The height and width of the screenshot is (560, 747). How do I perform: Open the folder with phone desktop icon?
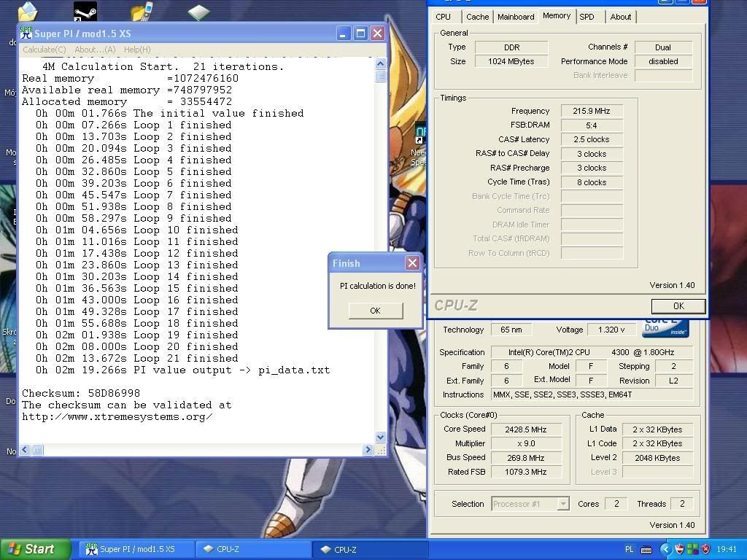(x=142, y=11)
